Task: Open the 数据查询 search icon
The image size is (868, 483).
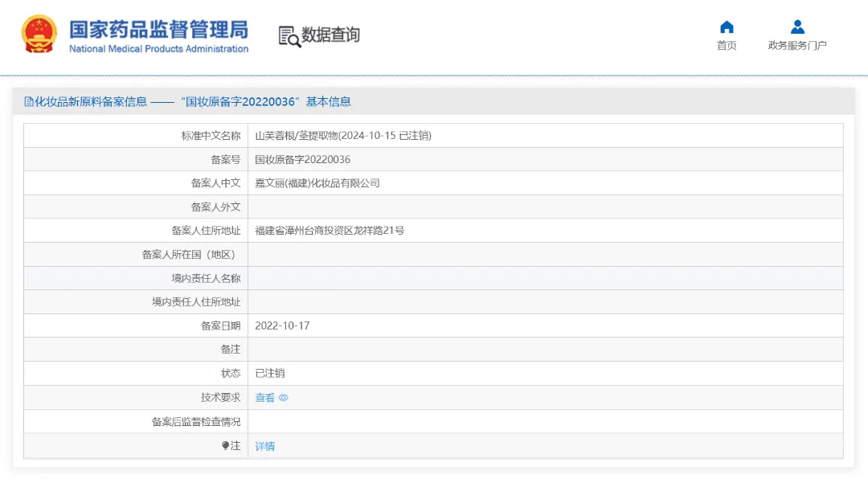Action: click(x=289, y=36)
